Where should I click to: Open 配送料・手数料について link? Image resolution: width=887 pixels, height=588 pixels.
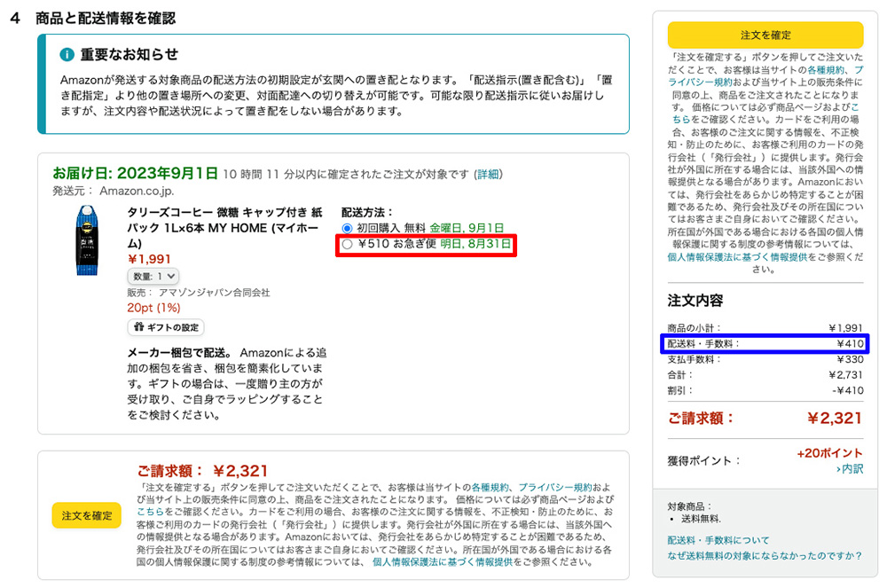pyautogui.click(x=718, y=540)
